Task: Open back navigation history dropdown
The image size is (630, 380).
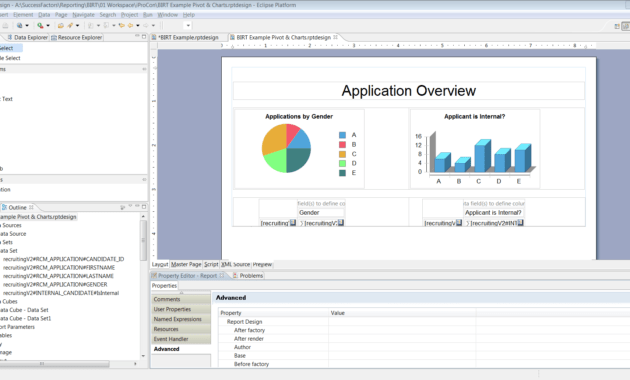Action: point(138,25)
